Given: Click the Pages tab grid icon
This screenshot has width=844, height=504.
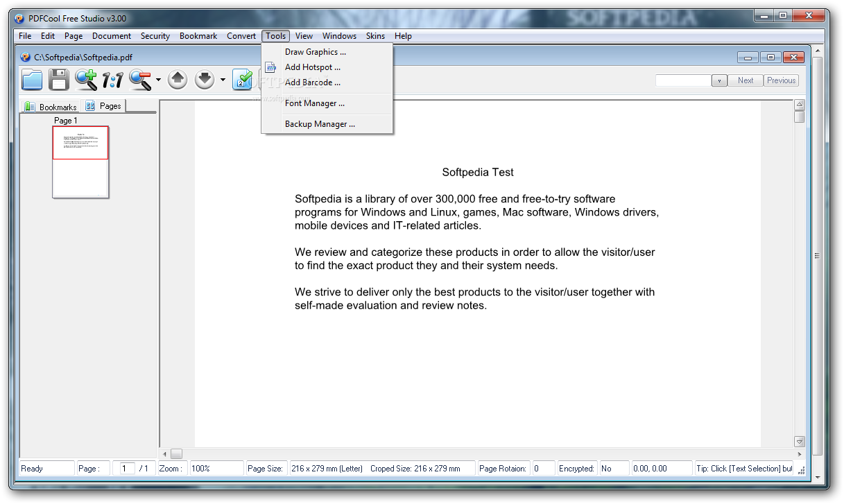Looking at the screenshot, I should click(x=91, y=105).
